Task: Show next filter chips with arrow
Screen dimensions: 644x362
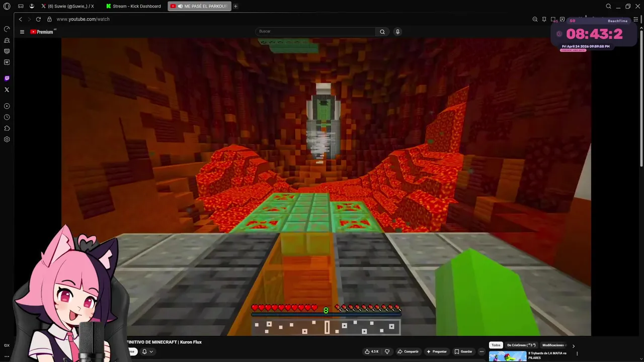Action: (x=573, y=345)
